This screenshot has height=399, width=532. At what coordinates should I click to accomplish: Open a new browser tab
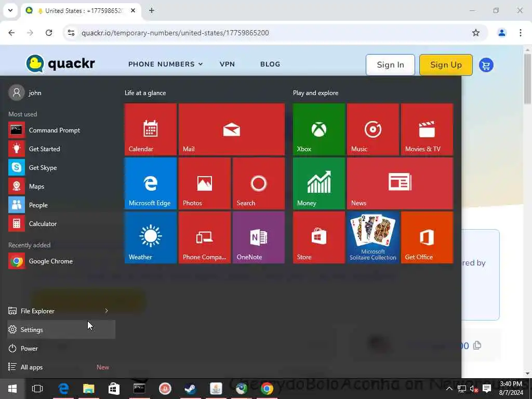(152, 10)
